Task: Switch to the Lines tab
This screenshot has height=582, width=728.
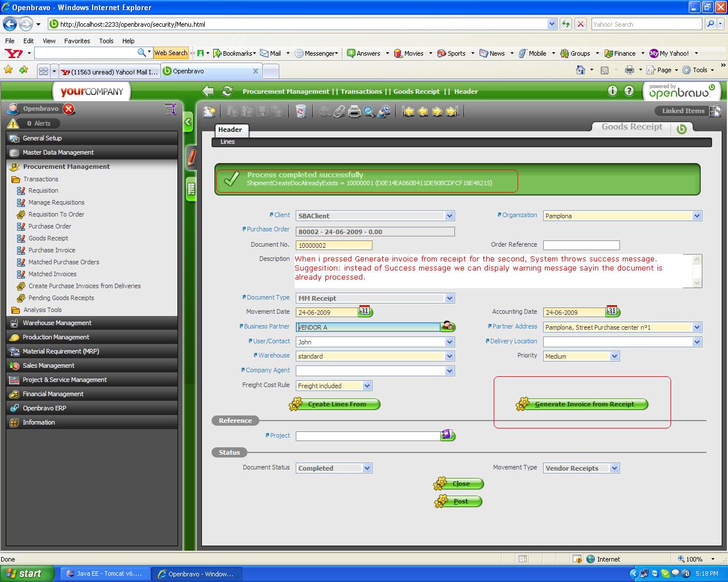Action: [x=227, y=142]
